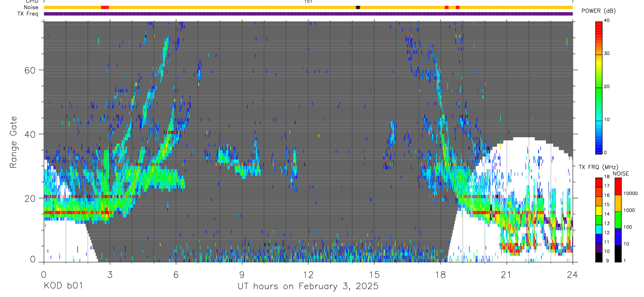644x297 pixels.
Task: Click the 15 UT hour tick label
Action: click(x=374, y=273)
